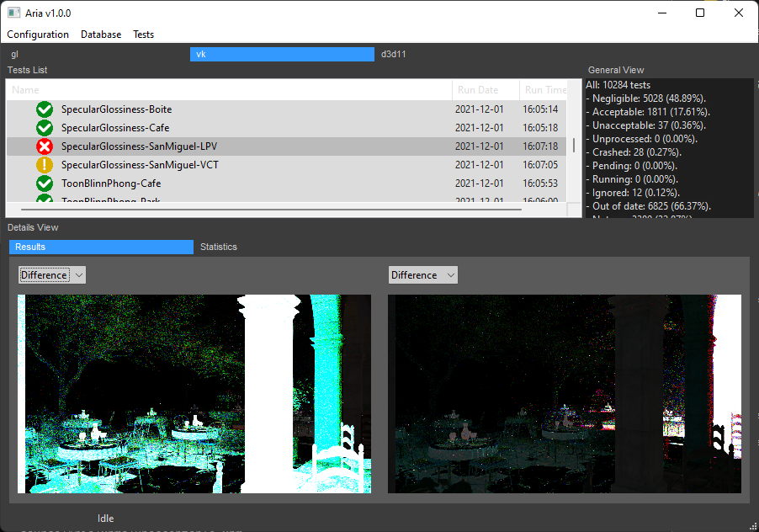Click run time 16:05:53 cell
The height and width of the screenshot is (532, 759).
click(540, 184)
